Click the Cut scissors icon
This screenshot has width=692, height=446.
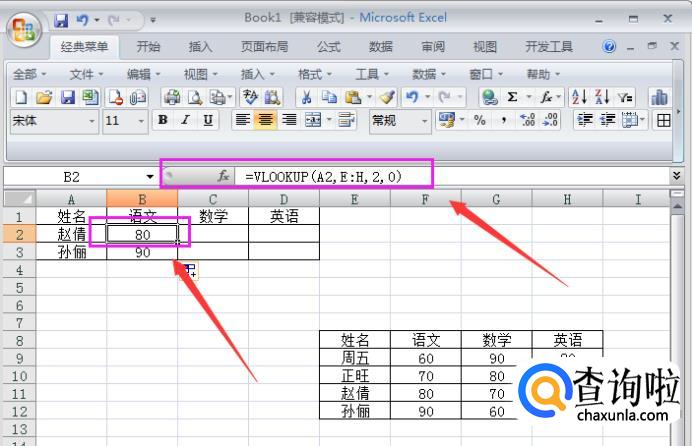(x=306, y=97)
